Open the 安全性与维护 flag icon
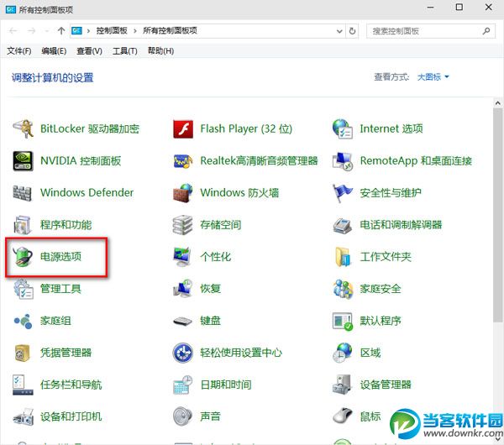 343,193
